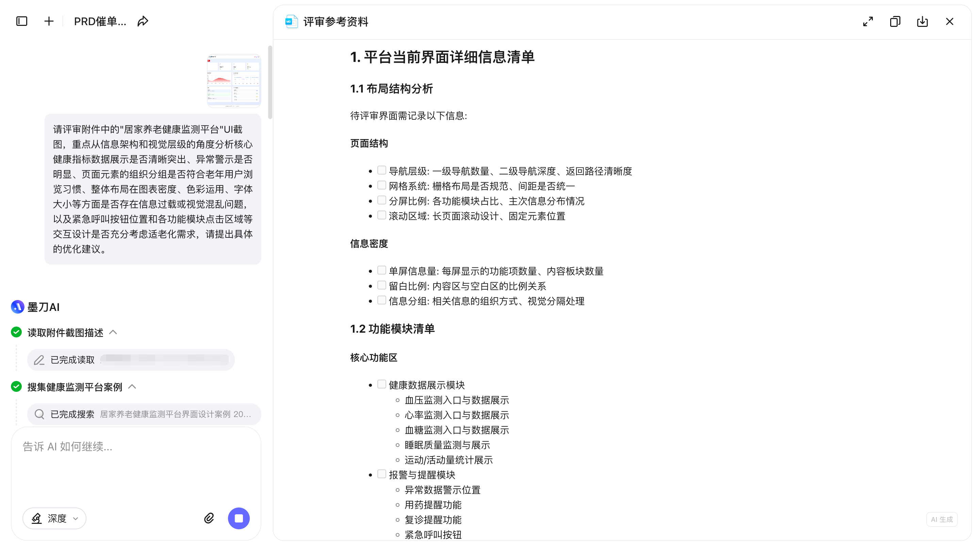Open the 已完成读取 result item
This screenshot has width=980, height=549.
click(x=130, y=360)
